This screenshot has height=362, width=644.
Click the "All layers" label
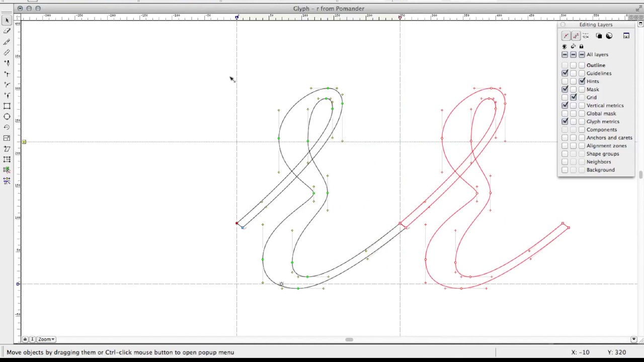597,54
